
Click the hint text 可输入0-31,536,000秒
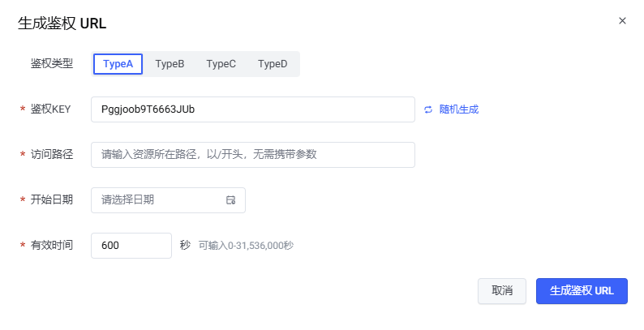click(x=246, y=246)
